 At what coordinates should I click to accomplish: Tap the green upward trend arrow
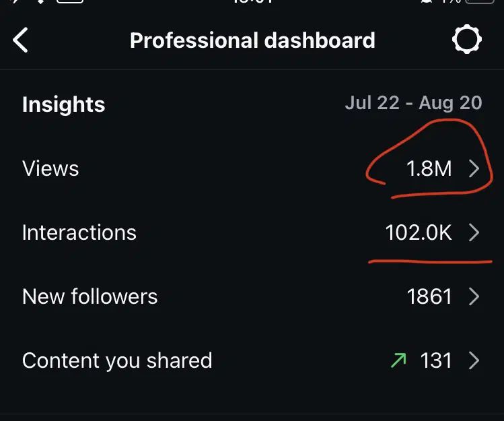(398, 360)
